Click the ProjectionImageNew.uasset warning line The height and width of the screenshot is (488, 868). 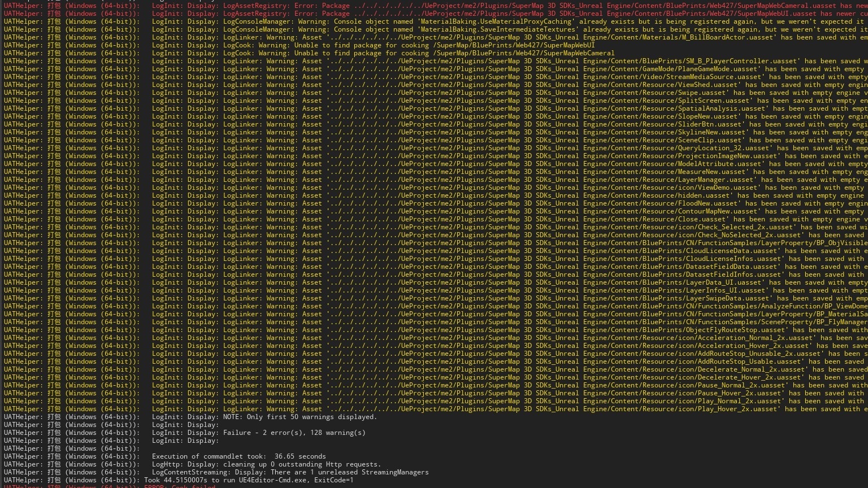436,156
